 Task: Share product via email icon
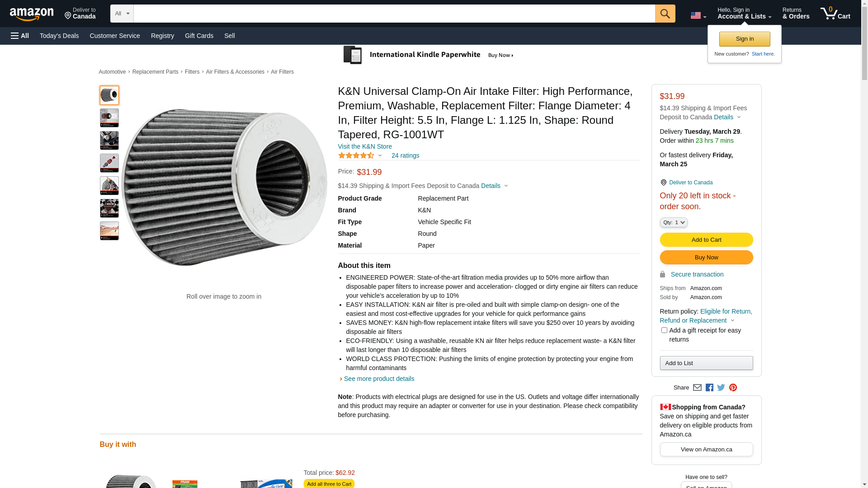697,388
